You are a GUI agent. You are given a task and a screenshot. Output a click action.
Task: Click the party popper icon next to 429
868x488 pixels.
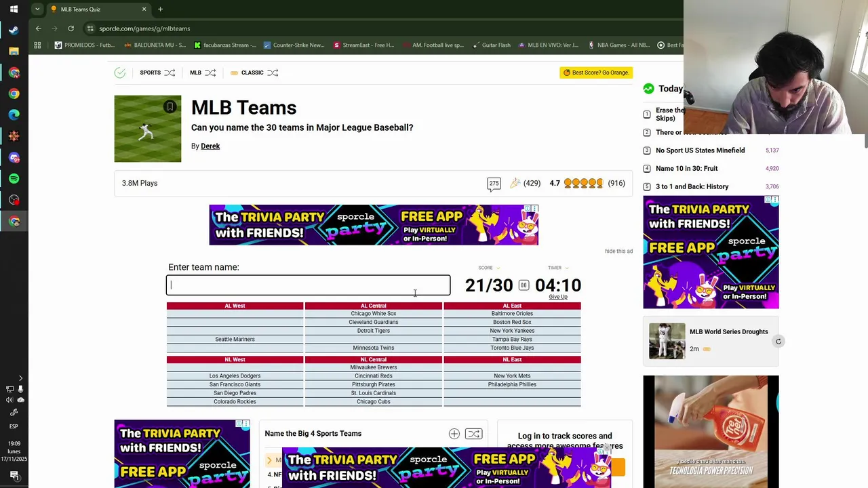coord(515,183)
